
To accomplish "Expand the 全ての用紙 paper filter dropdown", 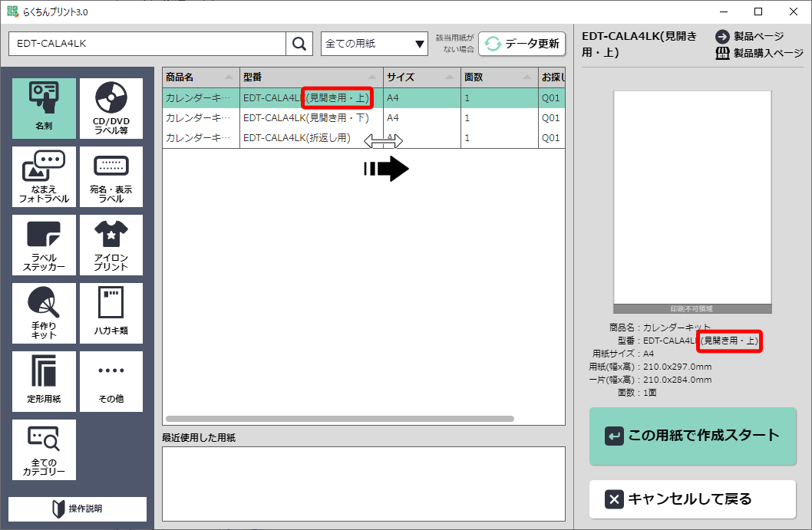I will coord(375,44).
